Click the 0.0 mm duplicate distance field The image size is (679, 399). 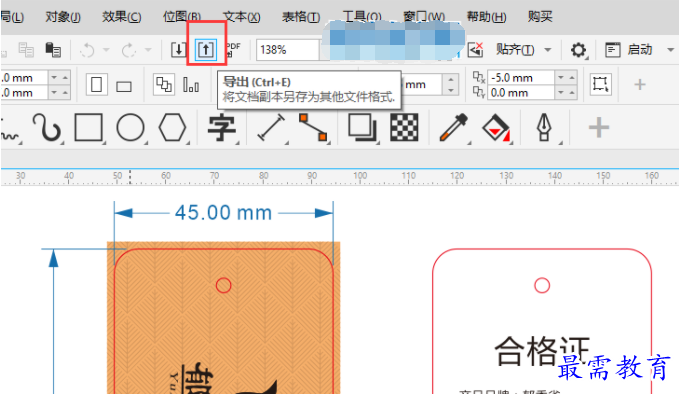(x=521, y=93)
